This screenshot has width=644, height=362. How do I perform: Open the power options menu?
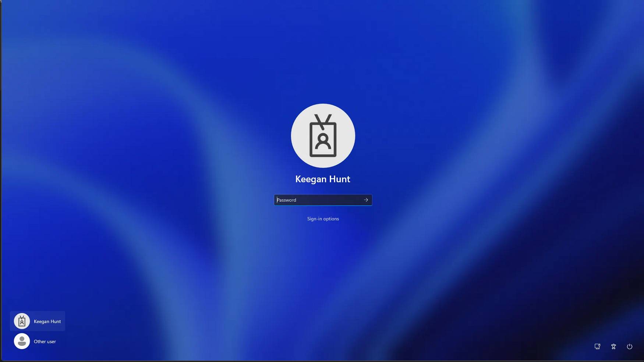[629, 346]
